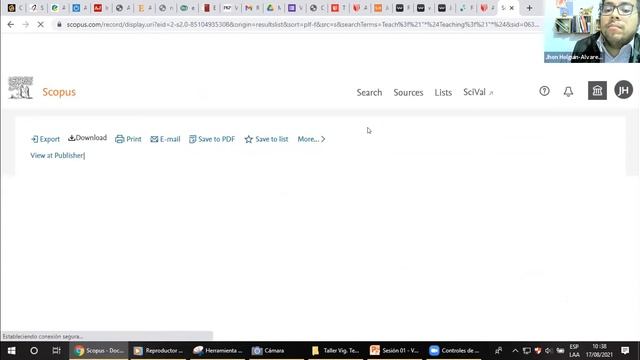Open the Windows Start menu
This screenshot has height=360, width=640.
pyautogui.click(x=11, y=351)
